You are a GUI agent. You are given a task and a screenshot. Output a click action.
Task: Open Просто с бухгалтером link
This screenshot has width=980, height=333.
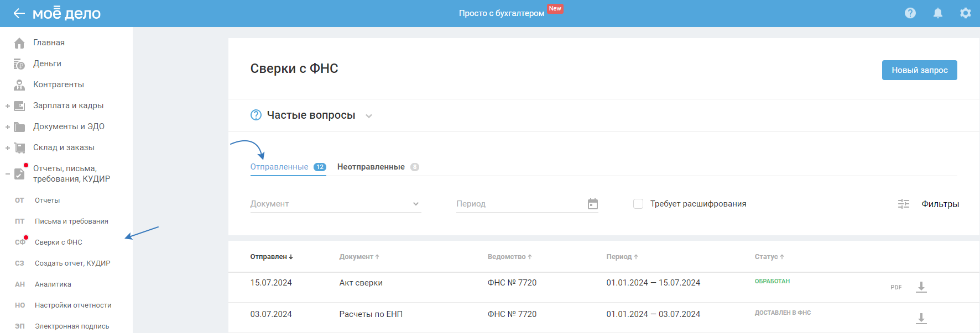(x=502, y=13)
